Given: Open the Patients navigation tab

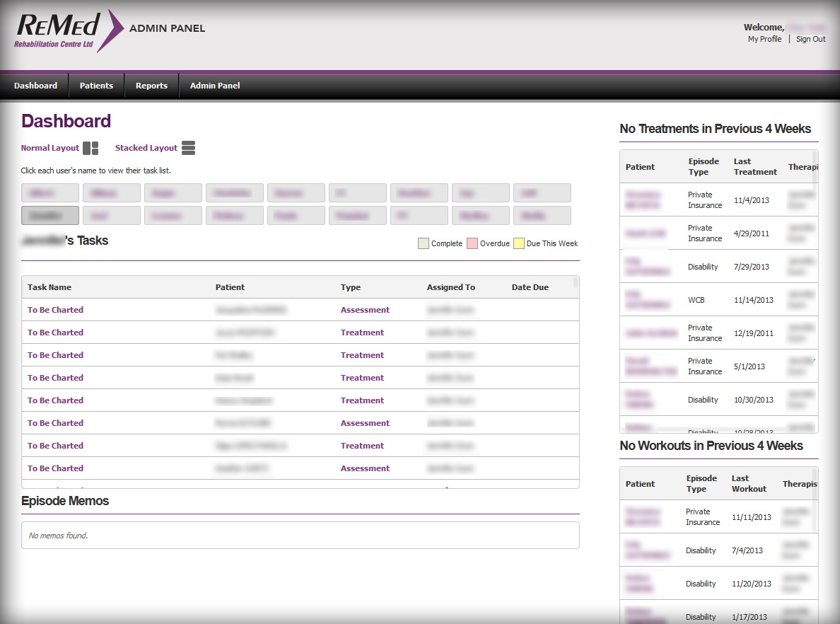Looking at the screenshot, I should 96,86.
